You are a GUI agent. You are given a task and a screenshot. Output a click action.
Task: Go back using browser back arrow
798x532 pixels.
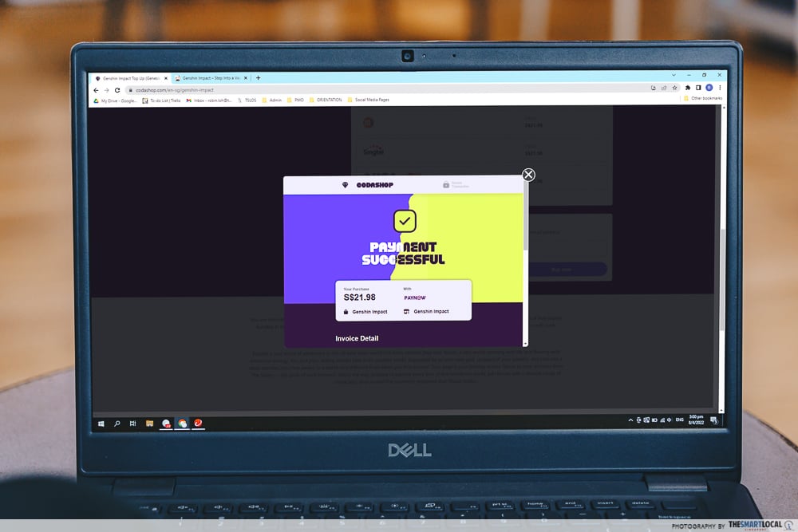pyautogui.click(x=97, y=90)
